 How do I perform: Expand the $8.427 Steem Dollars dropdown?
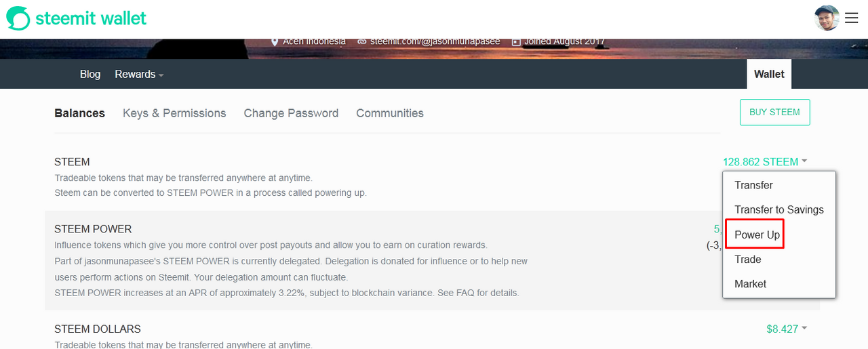pyautogui.click(x=787, y=329)
